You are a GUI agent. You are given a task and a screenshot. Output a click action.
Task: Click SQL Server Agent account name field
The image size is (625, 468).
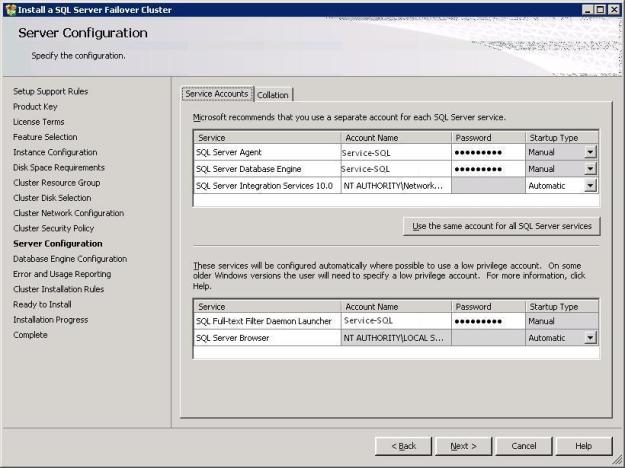395,152
